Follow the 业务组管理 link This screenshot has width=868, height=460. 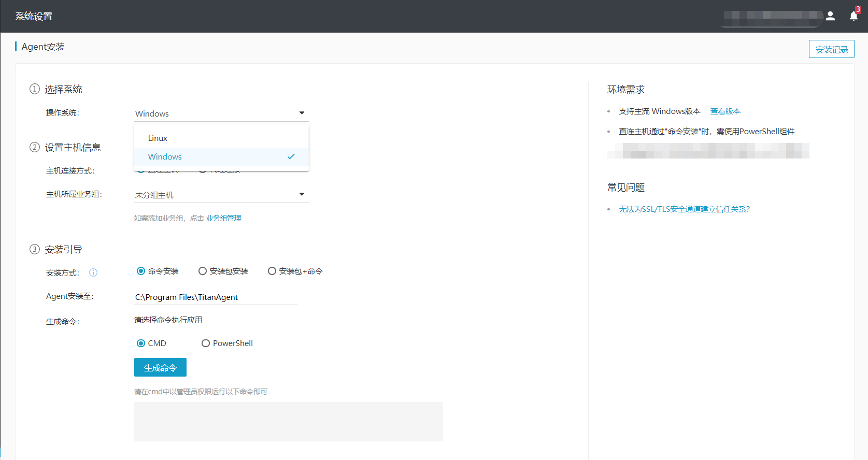coord(223,218)
